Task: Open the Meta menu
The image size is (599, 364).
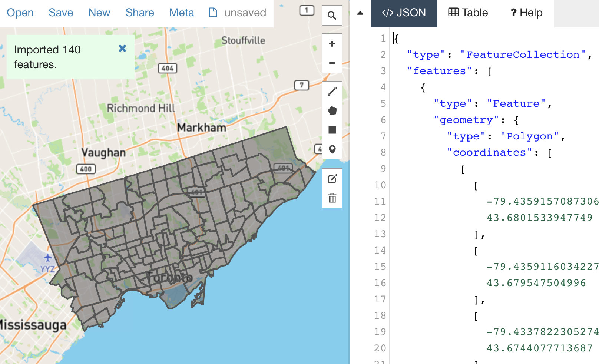Action: (x=182, y=12)
